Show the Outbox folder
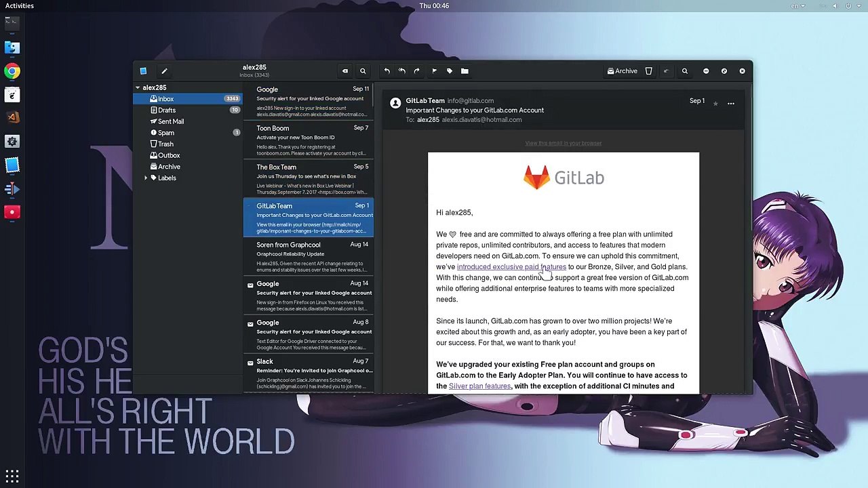 (188, 155)
